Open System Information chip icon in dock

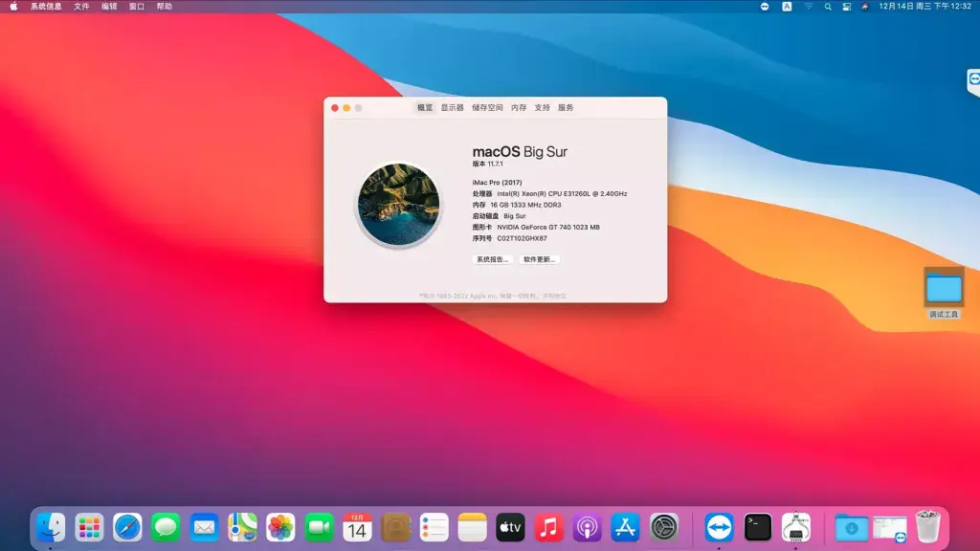point(796,528)
